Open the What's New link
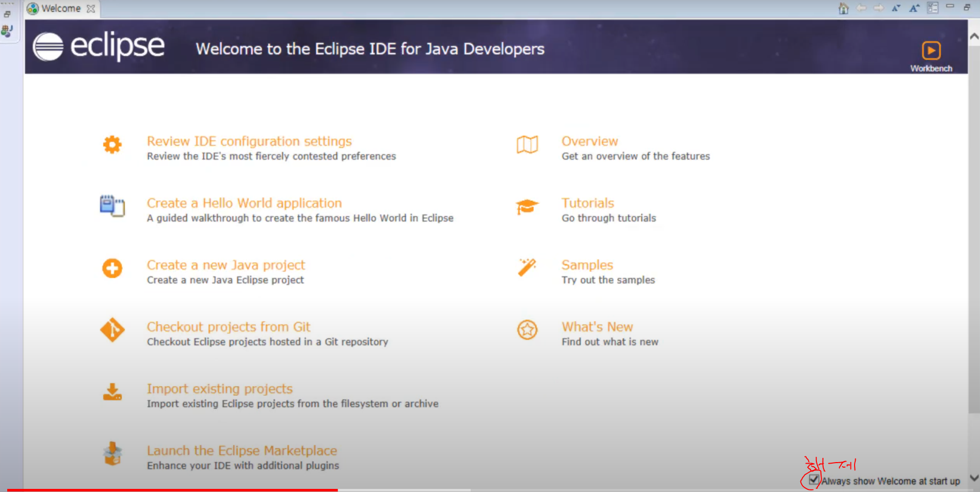Screen dimensions: 980x492 tap(597, 327)
